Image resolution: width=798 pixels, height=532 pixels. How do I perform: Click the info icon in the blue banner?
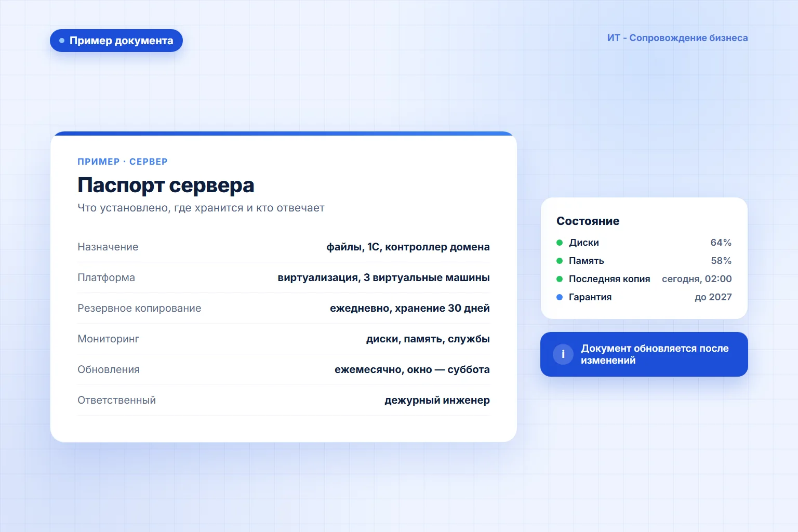coord(563,354)
